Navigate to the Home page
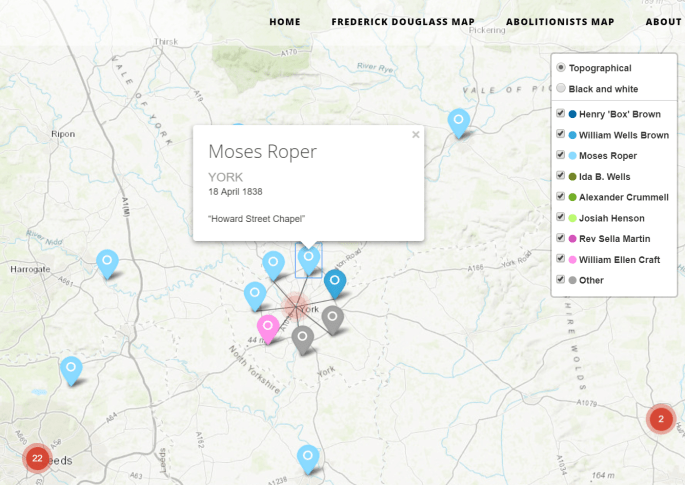This screenshot has width=685, height=485. pyautogui.click(x=285, y=22)
